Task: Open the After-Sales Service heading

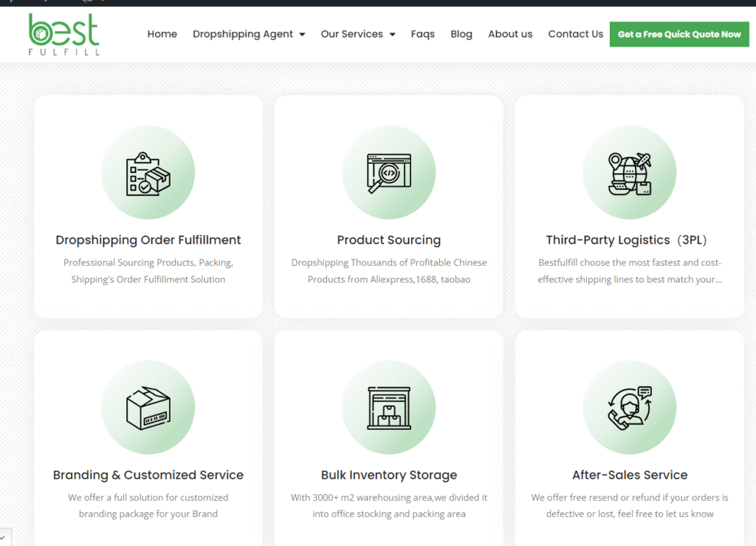Action: [x=630, y=474]
